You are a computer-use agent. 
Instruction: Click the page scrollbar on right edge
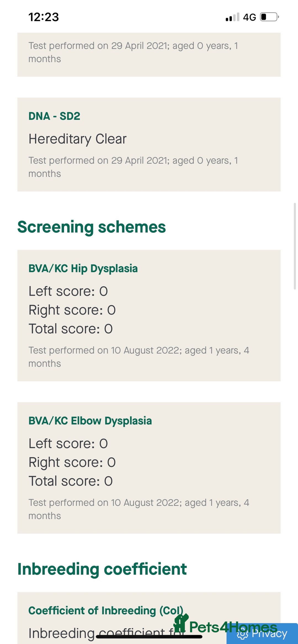pos(295,246)
